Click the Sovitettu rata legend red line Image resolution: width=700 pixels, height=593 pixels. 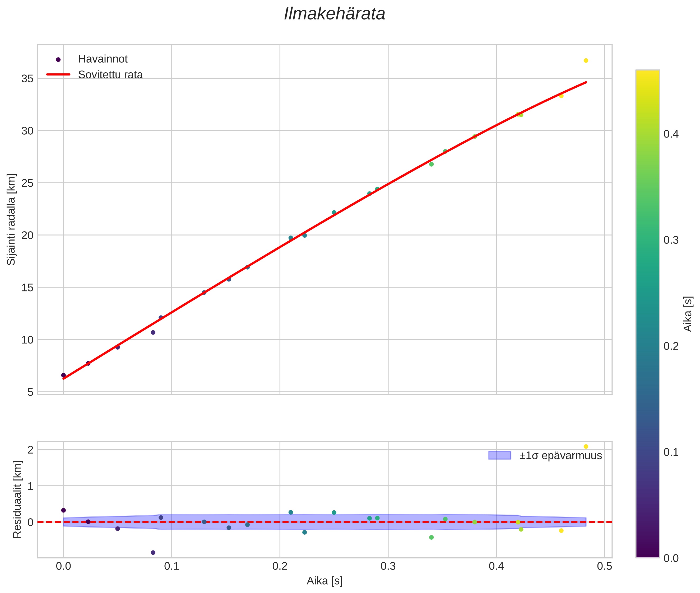58,74
